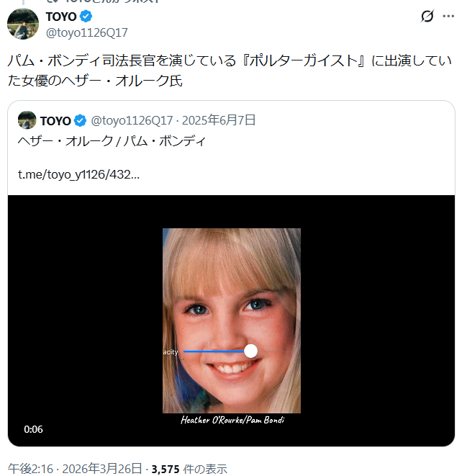Open the t.me/toyo_y1126 link
The image size is (467, 476).
point(78,174)
